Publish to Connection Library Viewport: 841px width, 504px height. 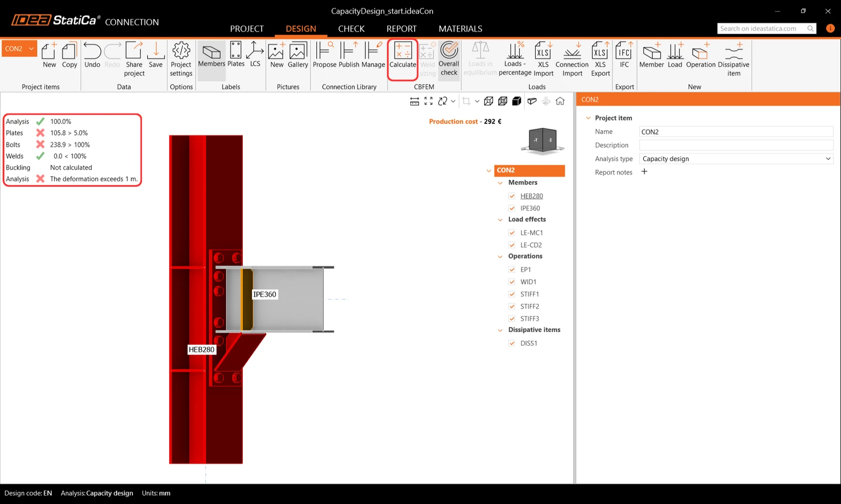pyautogui.click(x=349, y=55)
